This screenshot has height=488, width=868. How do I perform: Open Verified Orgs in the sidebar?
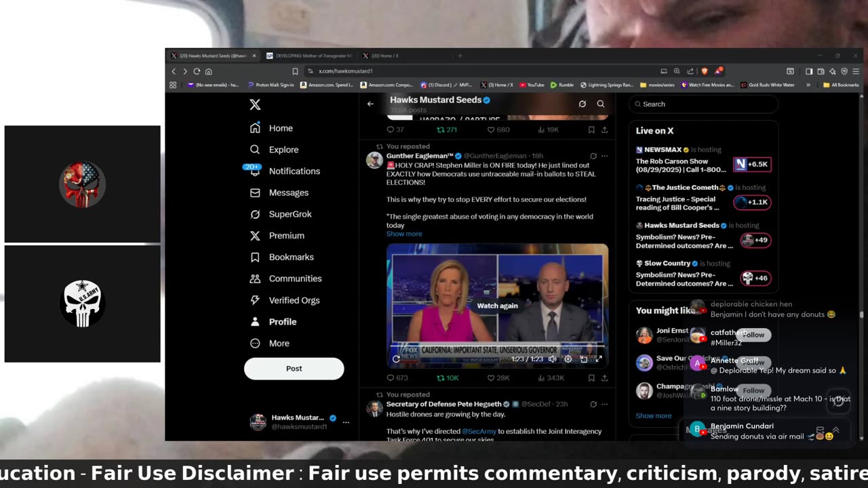coord(284,300)
